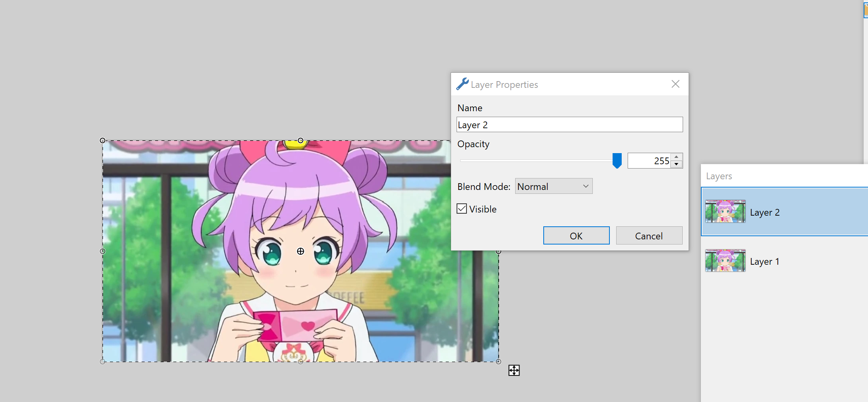The width and height of the screenshot is (868, 402).
Task: Click the Layer 1 name label
Action: tap(765, 261)
